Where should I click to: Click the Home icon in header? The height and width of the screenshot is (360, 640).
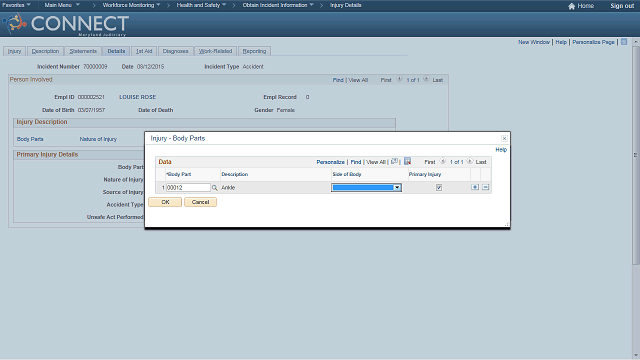point(571,6)
